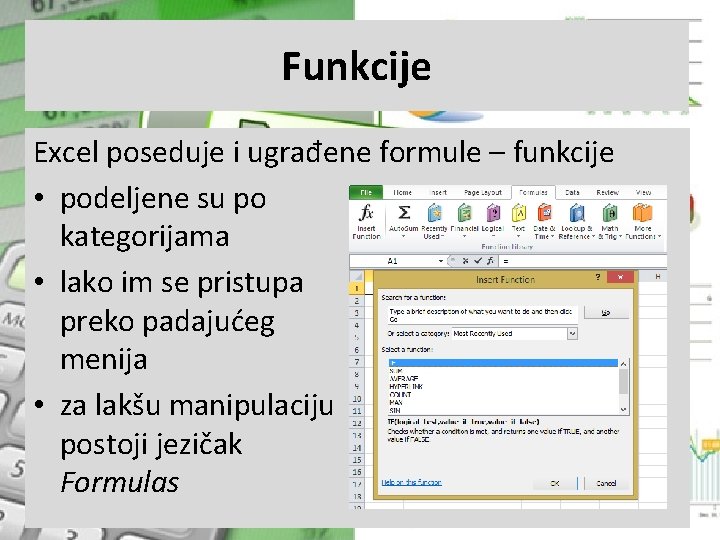Select the Formulas tab
The width and height of the screenshot is (720, 540).
click(x=533, y=192)
